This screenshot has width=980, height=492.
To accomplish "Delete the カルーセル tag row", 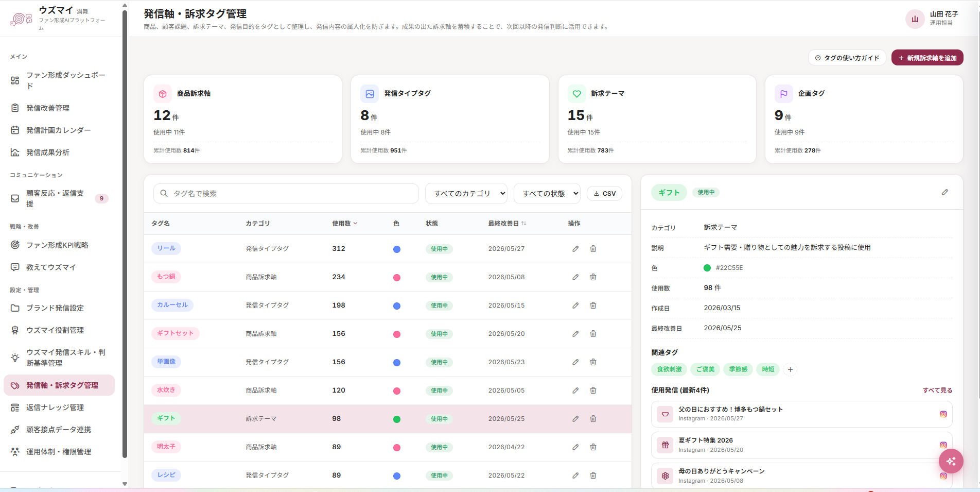I will pyautogui.click(x=593, y=306).
